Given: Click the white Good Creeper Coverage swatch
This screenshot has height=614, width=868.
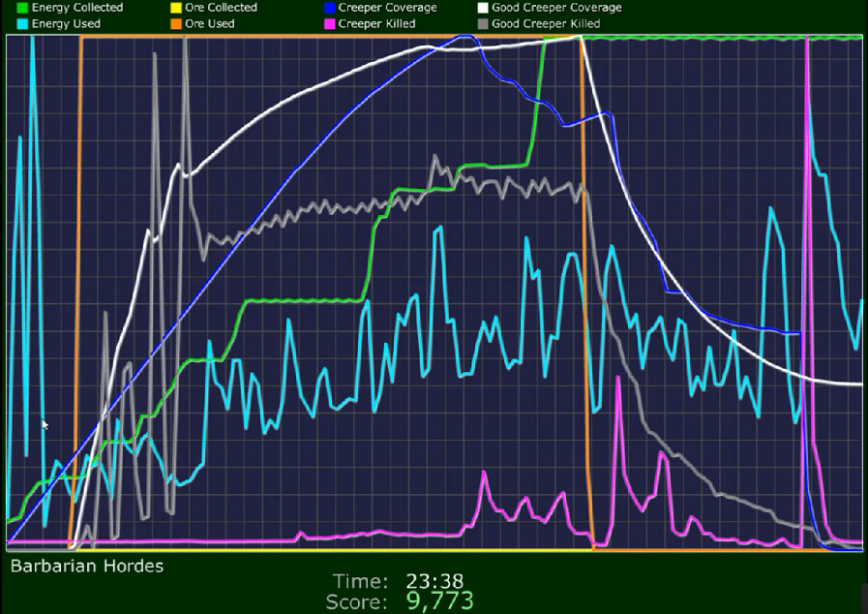Looking at the screenshot, I should tap(483, 8).
